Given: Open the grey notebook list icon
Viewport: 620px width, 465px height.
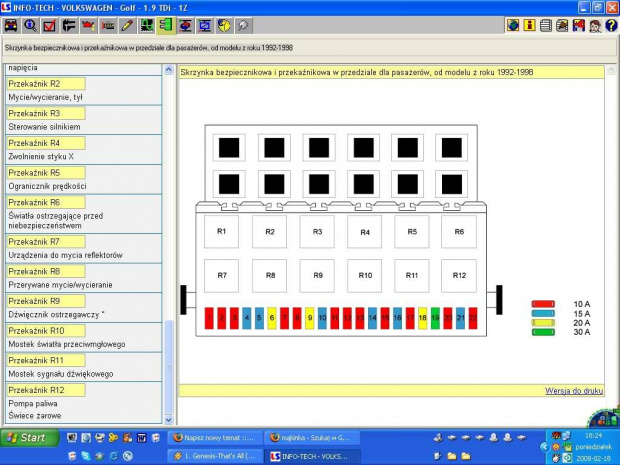Looking at the screenshot, I should [546, 26].
